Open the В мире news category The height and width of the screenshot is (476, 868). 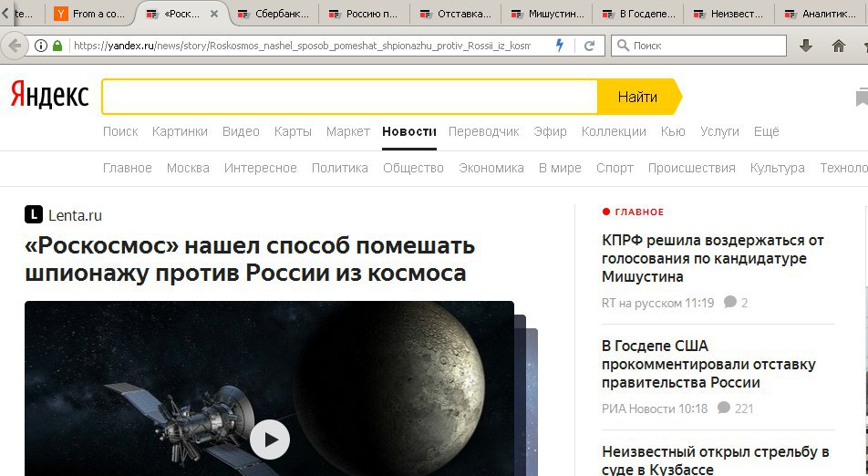560,169
